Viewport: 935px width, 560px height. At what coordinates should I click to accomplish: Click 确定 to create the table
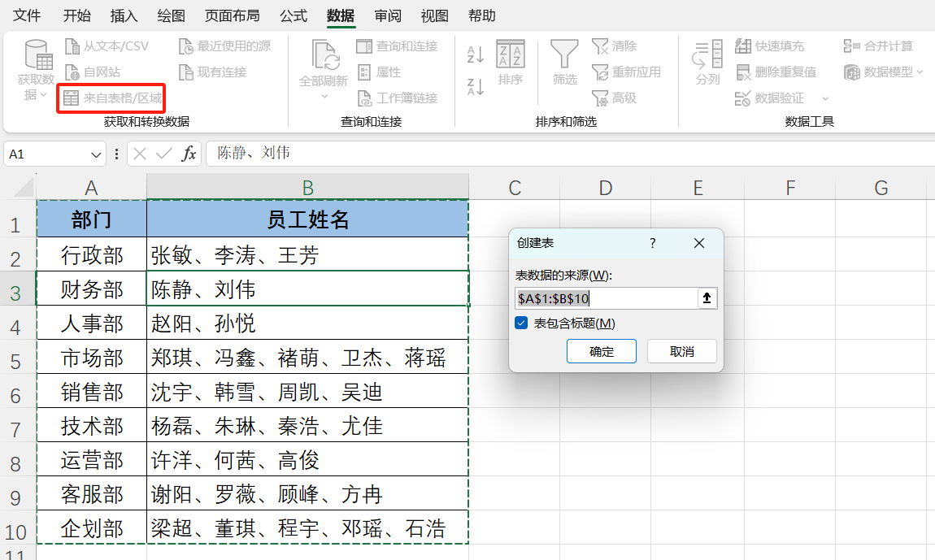tap(601, 351)
